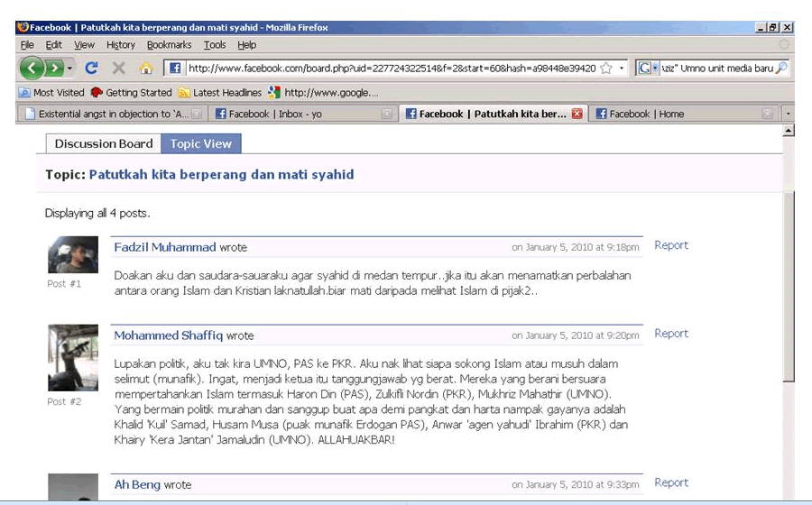Reload the current page

pyautogui.click(x=92, y=68)
